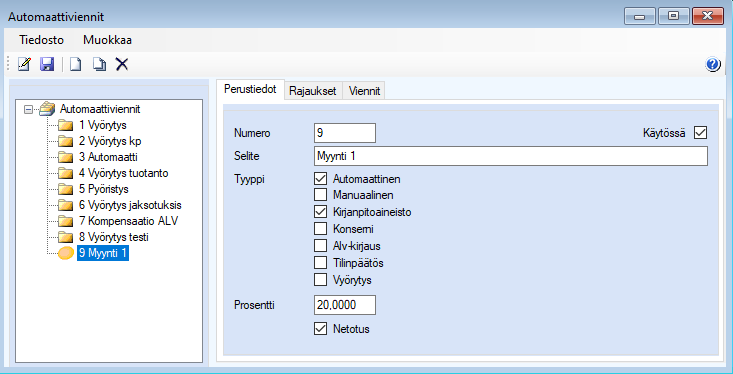Check the Alv-kirjaus checkbox

[321, 246]
